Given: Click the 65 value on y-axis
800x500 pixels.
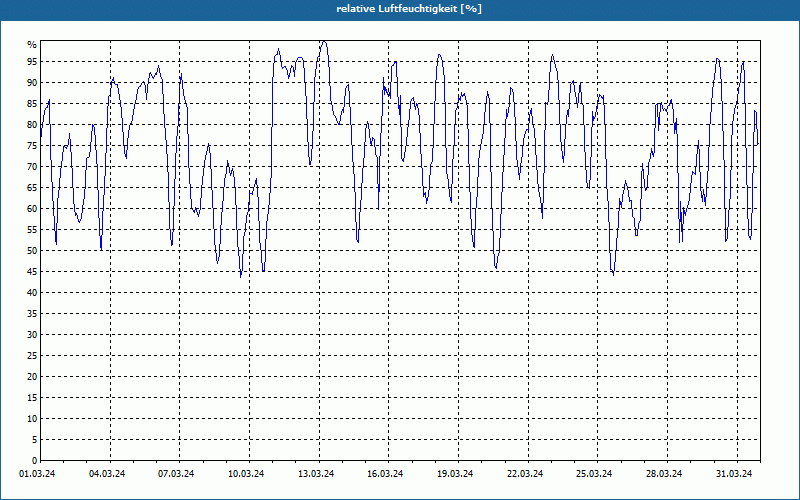Looking at the screenshot, I should (x=32, y=188).
